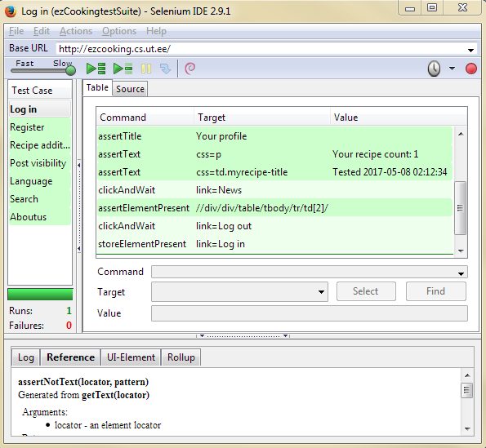Image resolution: width=486 pixels, height=448 pixels.
Task: Click the Value input field
Action: click(310, 313)
